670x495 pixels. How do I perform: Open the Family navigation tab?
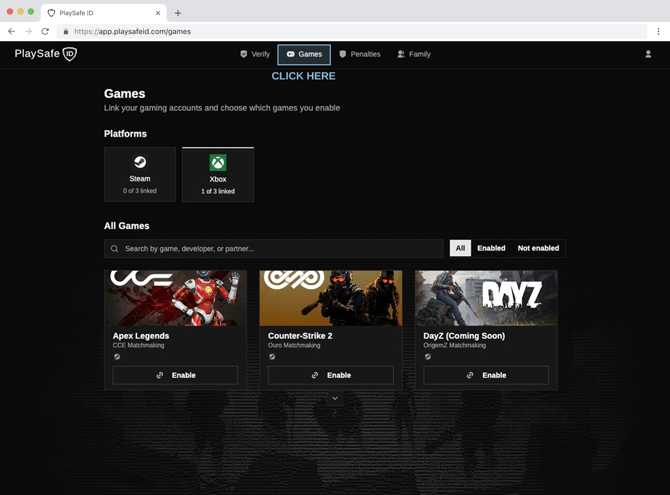coord(414,54)
